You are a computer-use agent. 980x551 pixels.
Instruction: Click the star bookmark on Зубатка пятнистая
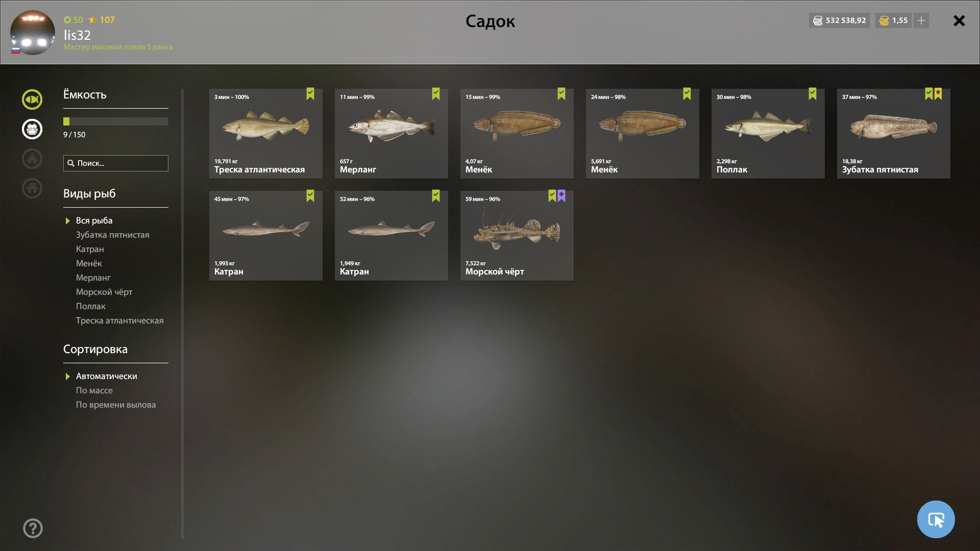pos(938,94)
